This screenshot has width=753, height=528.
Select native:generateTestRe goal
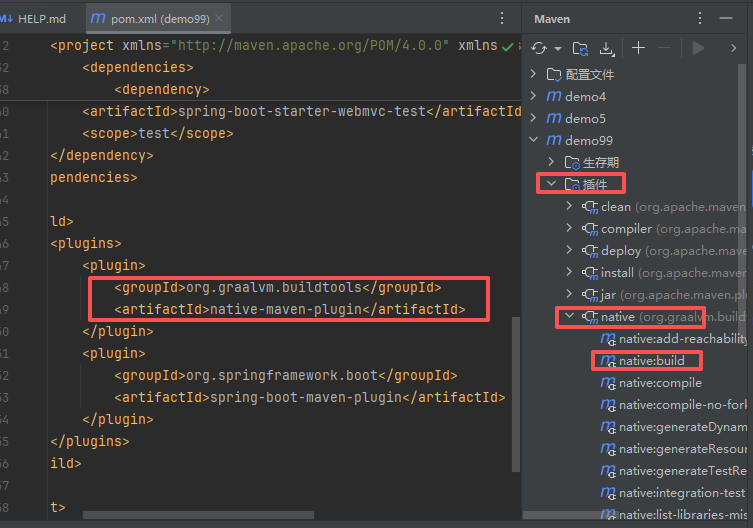click(x=674, y=471)
